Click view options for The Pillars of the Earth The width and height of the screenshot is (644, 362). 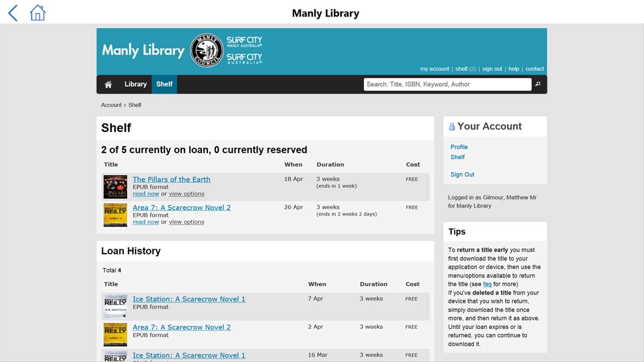(x=186, y=194)
